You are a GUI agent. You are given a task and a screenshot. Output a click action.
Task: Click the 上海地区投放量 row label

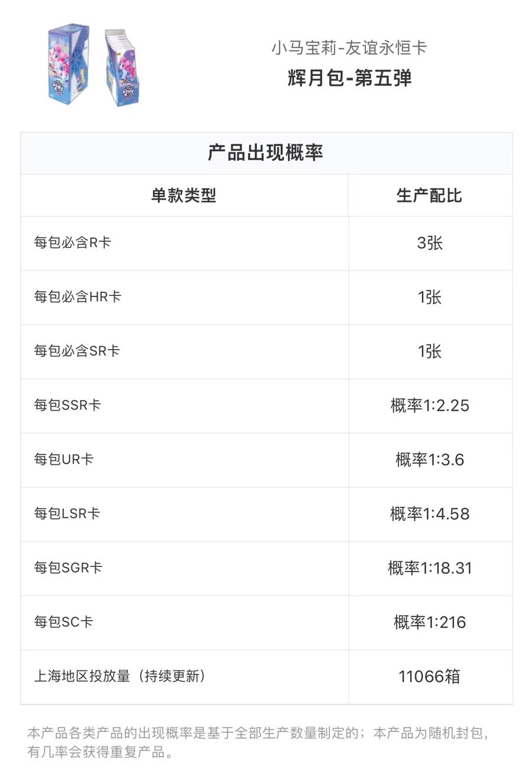119,676
